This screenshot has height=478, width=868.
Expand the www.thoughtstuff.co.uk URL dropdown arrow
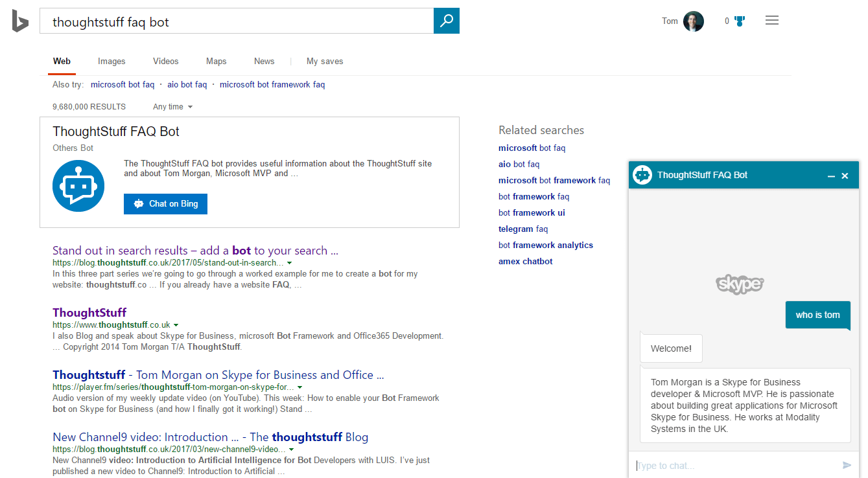[176, 325]
